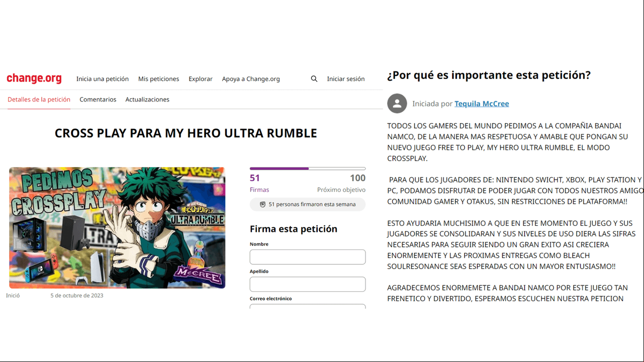Click Iniciar sesión link
Image resolution: width=644 pixels, height=362 pixels.
pyautogui.click(x=346, y=79)
